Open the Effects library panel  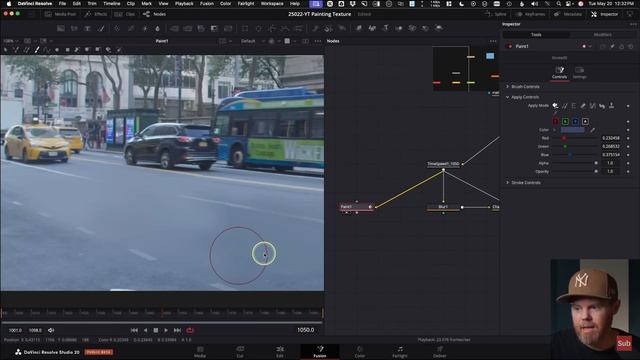click(96, 14)
